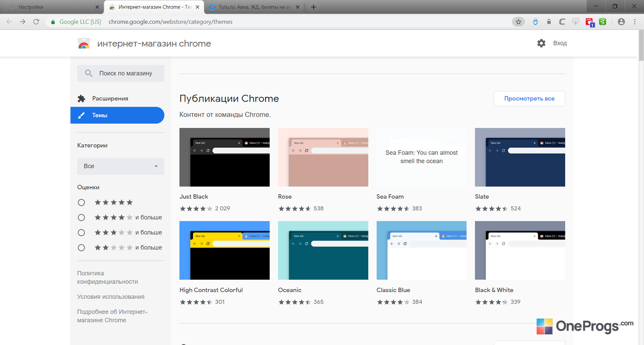Open the Slate theme thumbnail

point(520,157)
